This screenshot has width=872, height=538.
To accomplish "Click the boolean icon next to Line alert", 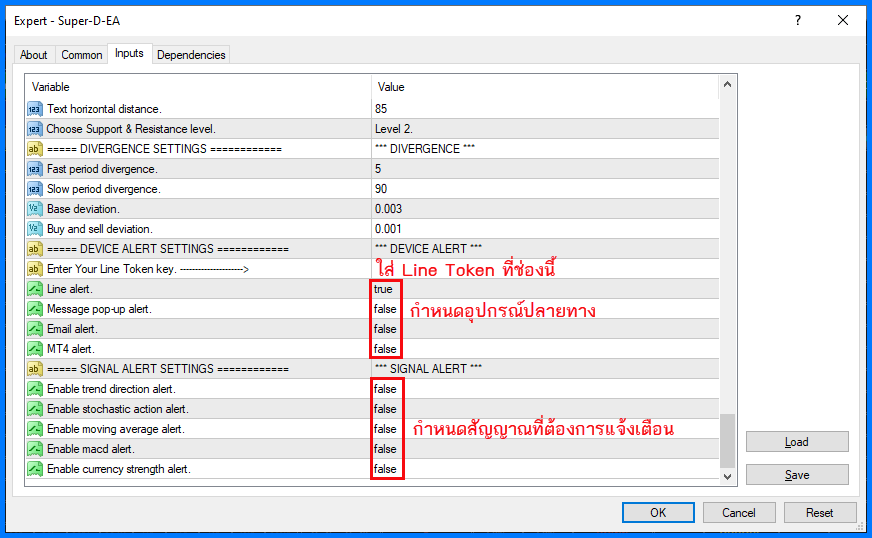I will coord(35,289).
